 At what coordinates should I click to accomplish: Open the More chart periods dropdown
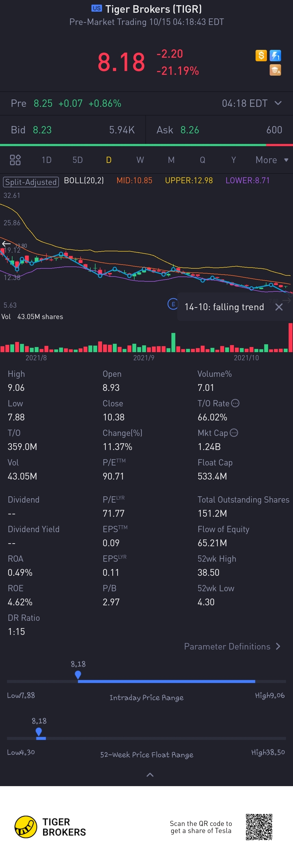click(x=272, y=160)
